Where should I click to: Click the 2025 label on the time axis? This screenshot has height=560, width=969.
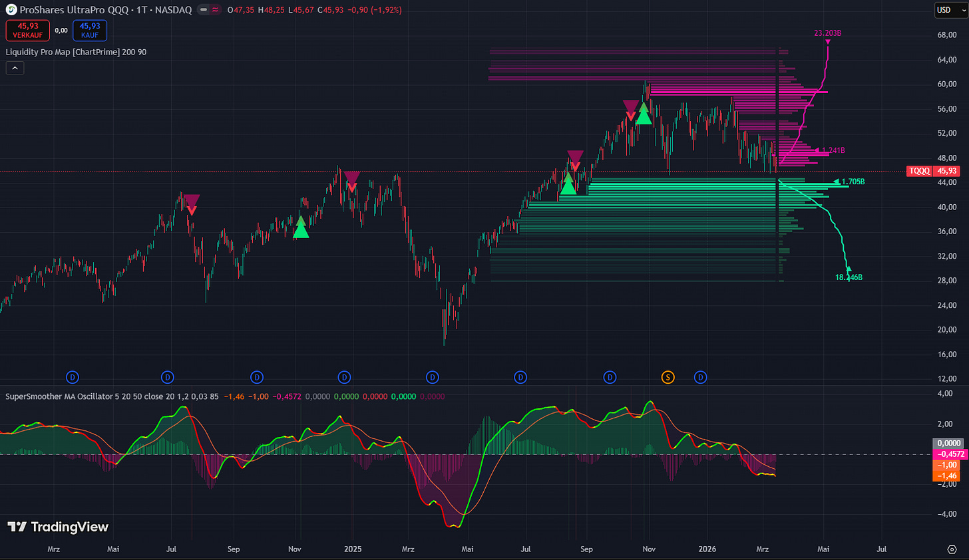(353, 549)
